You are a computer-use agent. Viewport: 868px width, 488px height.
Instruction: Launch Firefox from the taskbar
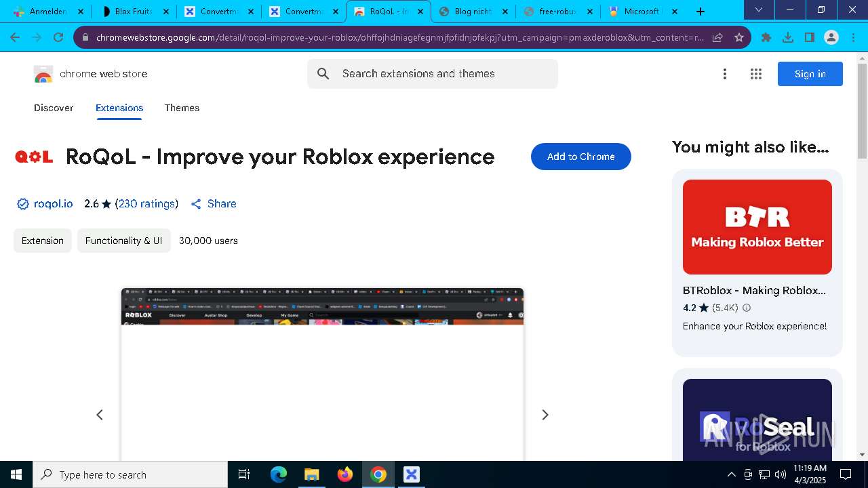345,474
